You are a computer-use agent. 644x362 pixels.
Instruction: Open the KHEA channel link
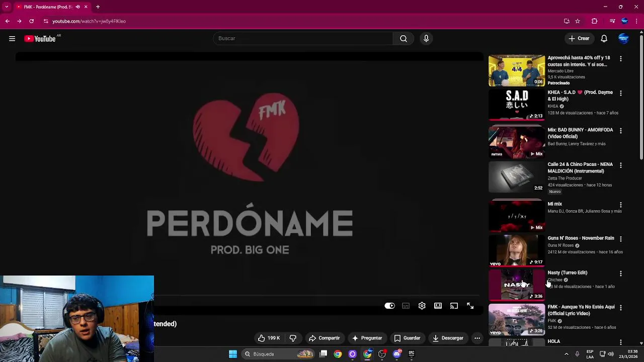(x=552, y=106)
